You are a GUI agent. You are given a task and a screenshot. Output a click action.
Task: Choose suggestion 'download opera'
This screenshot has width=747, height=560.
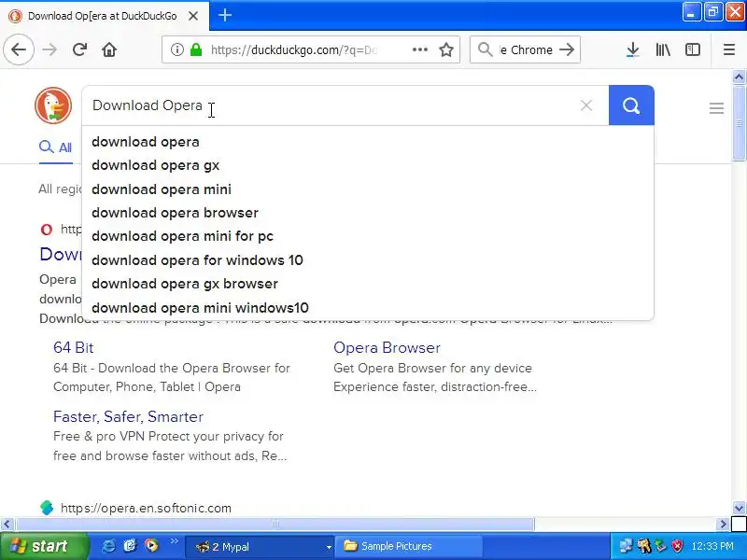point(367,142)
